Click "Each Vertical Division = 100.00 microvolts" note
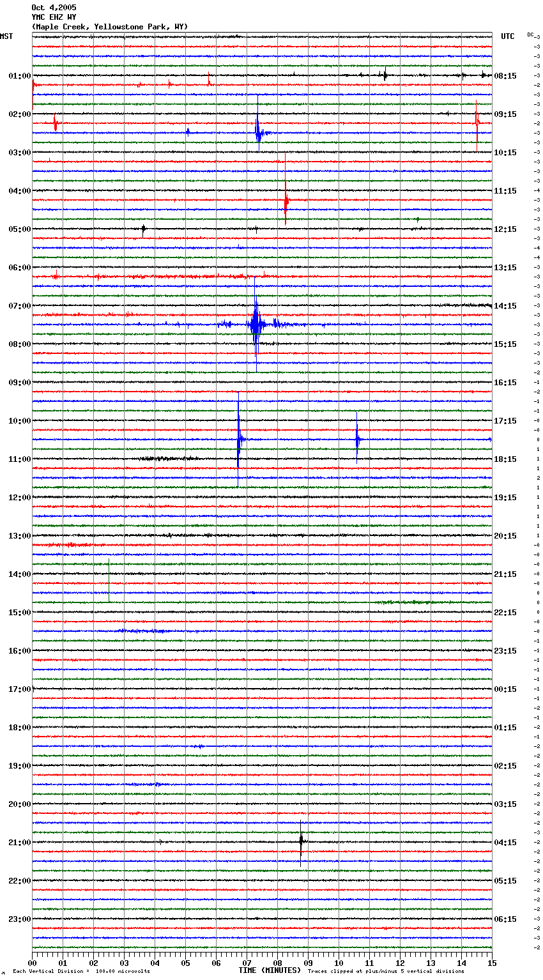 coord(81,972)
